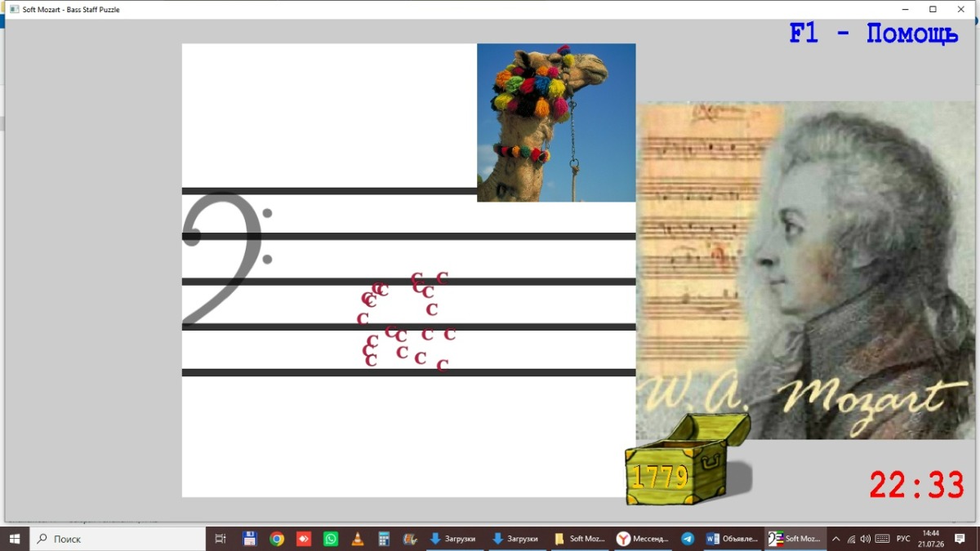Open the film-and-pencil app in taskbar
The height and width of the screenshot is (551, 980).
coord(411,539)
